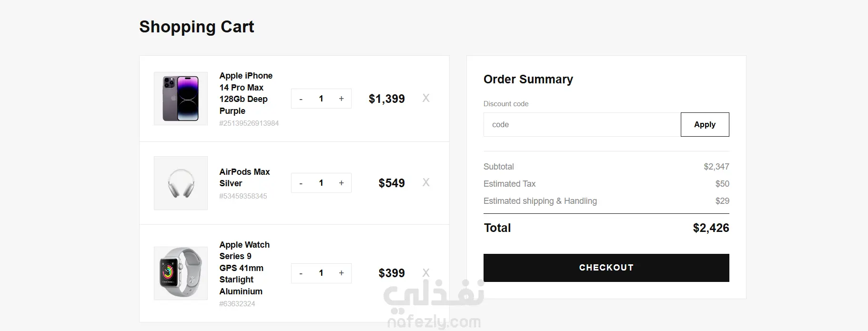The width and height of the screenshot is (868, 331).
Task: Remove Apple Watch Series 9 from cart
Action: coord(426,272)
